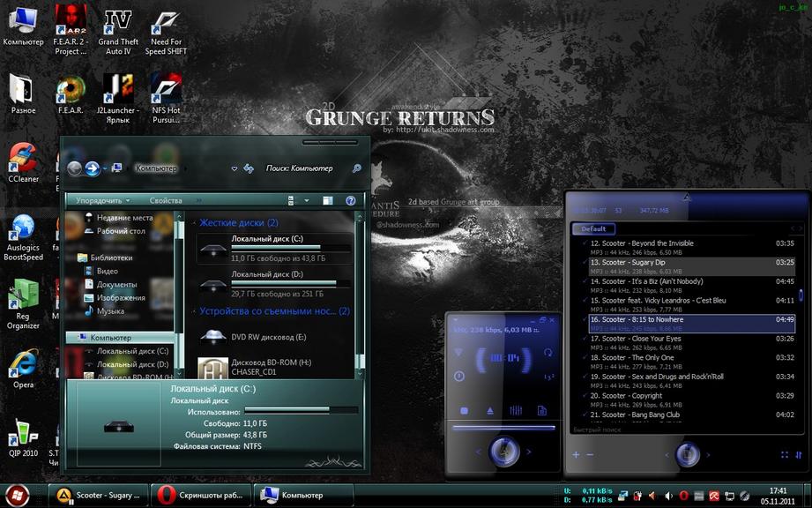Open CCleaner from the desktop

pyautogui.click(x=23, y=162)
